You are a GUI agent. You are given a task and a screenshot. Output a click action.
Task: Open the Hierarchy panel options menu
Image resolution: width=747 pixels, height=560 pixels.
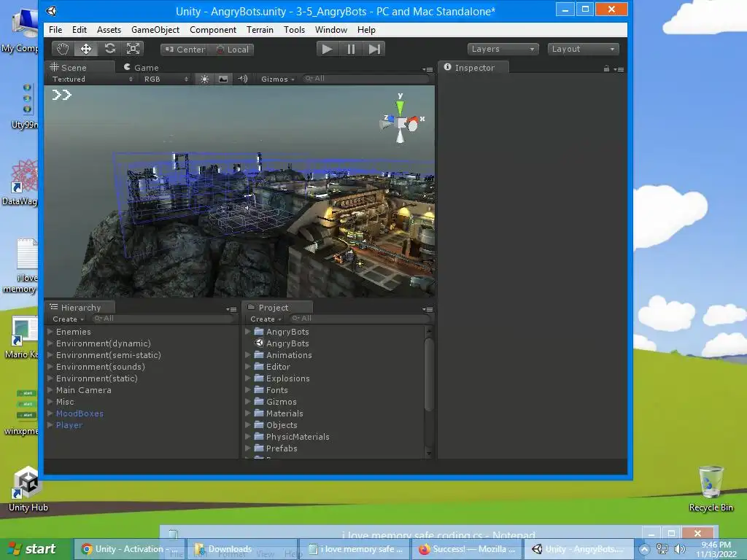click(x=231, y=309)
